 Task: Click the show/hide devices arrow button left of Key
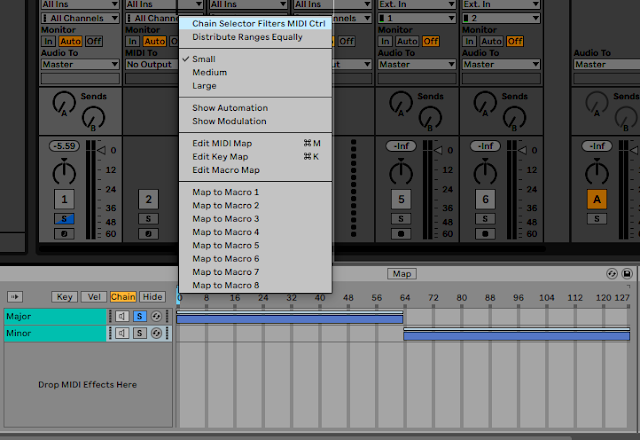click(15, 297)
